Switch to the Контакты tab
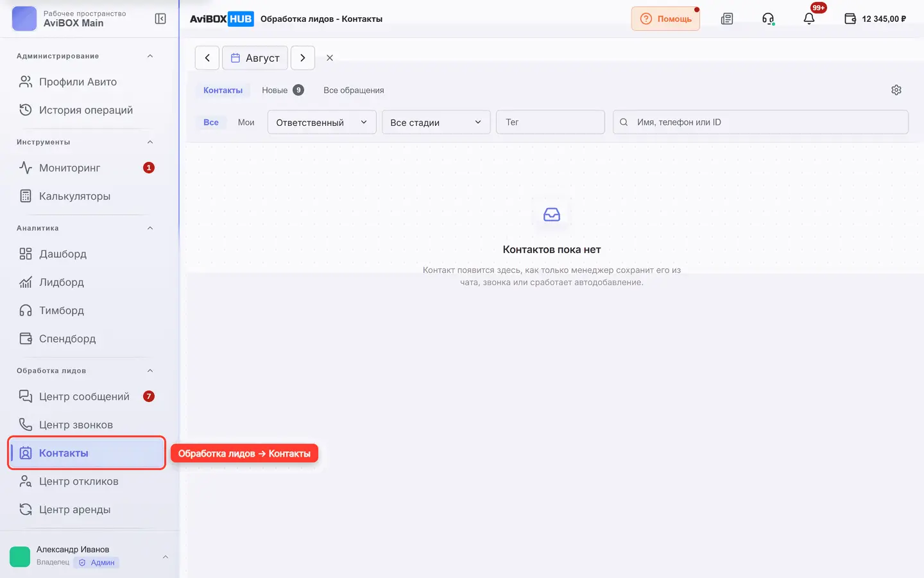 [223, 90]
